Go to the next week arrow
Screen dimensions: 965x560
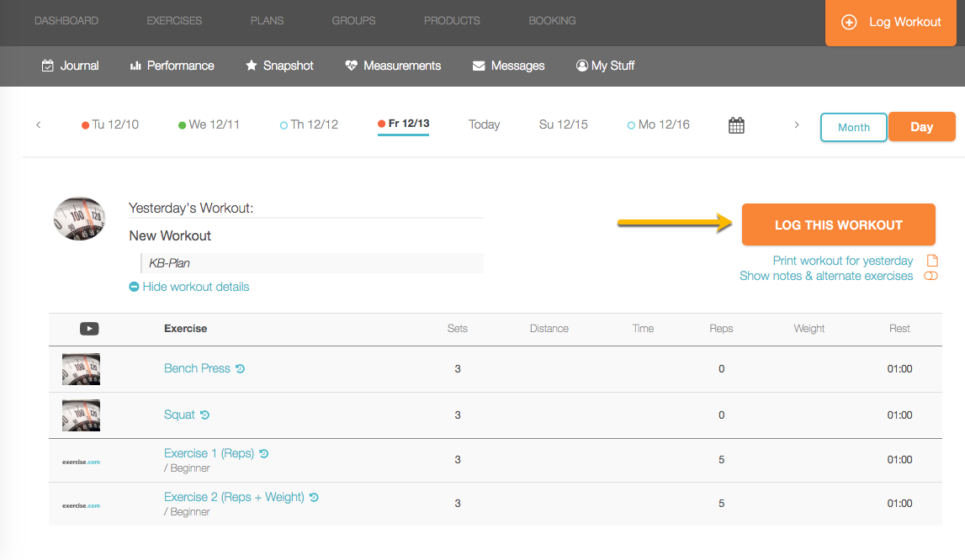797,125
